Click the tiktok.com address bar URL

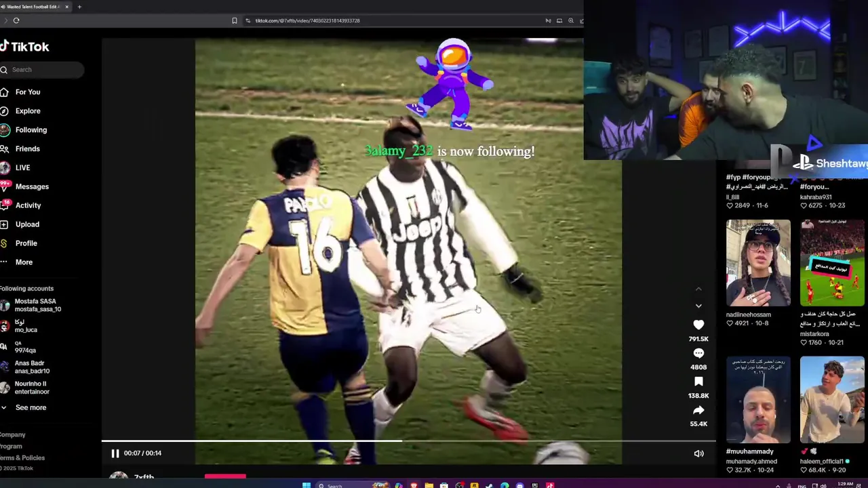click(x=307, y=20)
